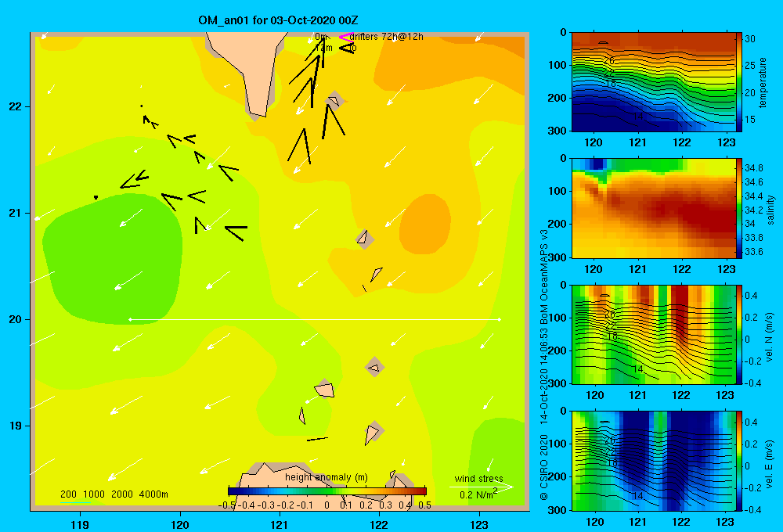
Task: Open the salinity section panel
Action: pyautogui.click(x=654, y=208)
